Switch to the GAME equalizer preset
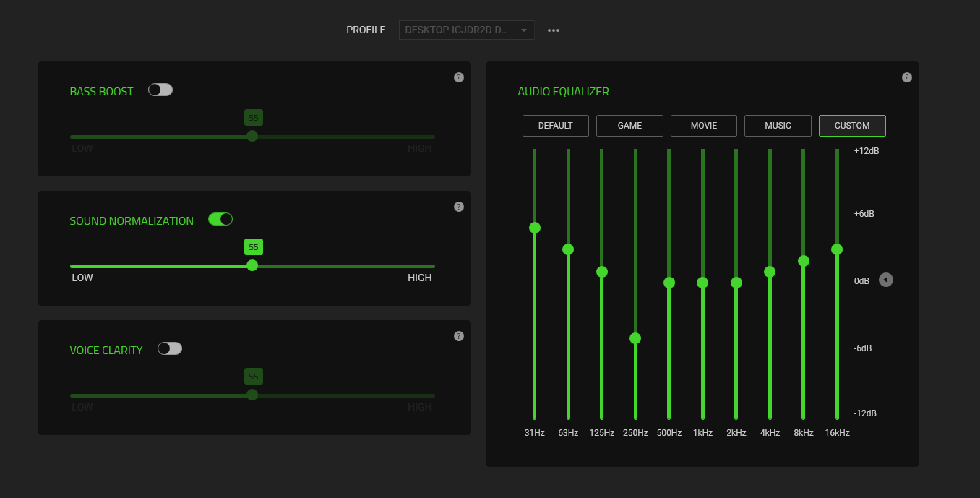Image resolution: width=980 pixels, height=498 pixels. (629, 126)
